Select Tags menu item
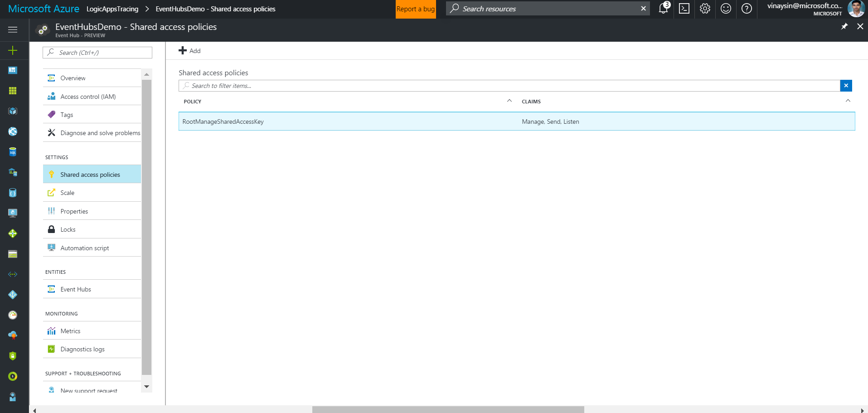868x413 pixels. (92, 115)
